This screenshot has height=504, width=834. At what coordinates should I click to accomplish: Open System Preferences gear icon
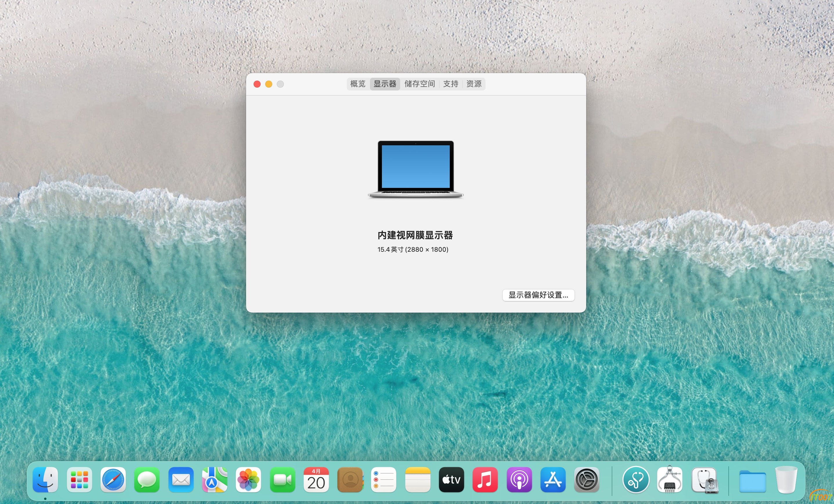pos(586,480)
